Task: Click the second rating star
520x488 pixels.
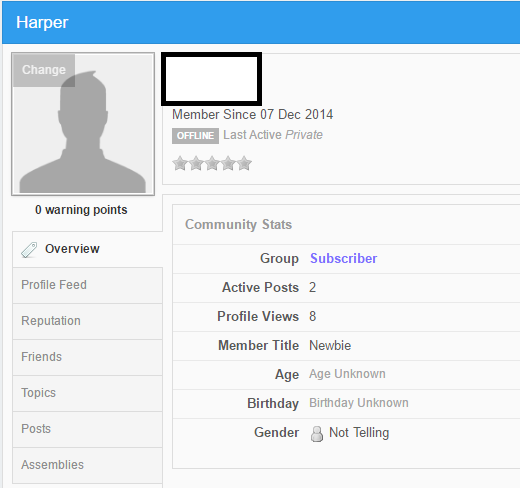Action: pyautogui.click(x=196, y=163)
